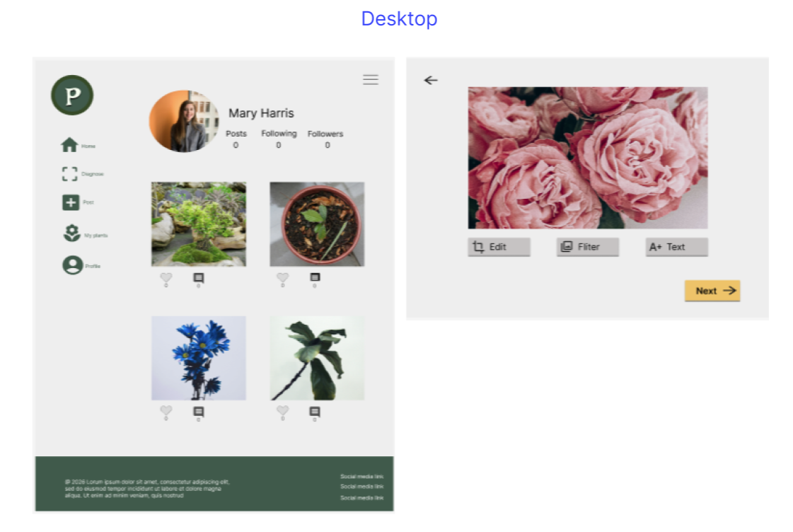Click the back arrow on editor screen

click(x=431, y=80)
